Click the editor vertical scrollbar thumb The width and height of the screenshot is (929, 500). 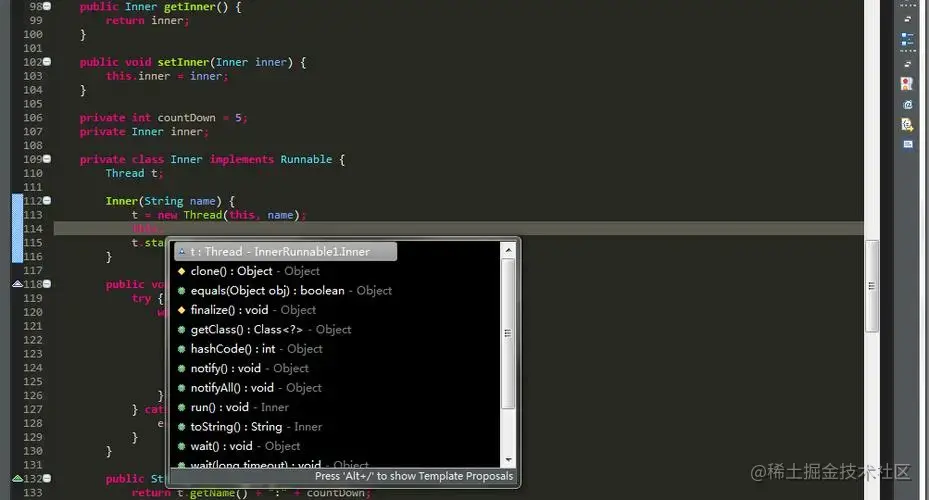[x=872, y=286]
